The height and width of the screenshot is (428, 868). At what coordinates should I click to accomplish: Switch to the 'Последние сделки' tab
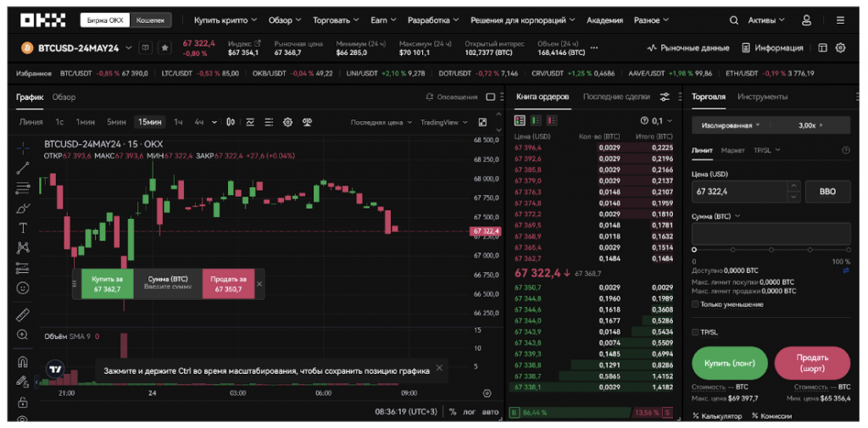(615, 97)
